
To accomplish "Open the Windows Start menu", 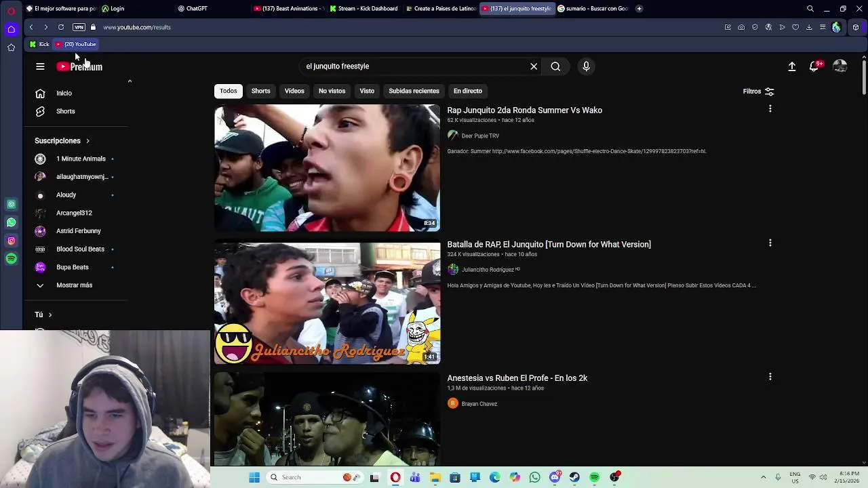I will click(254, 477).
